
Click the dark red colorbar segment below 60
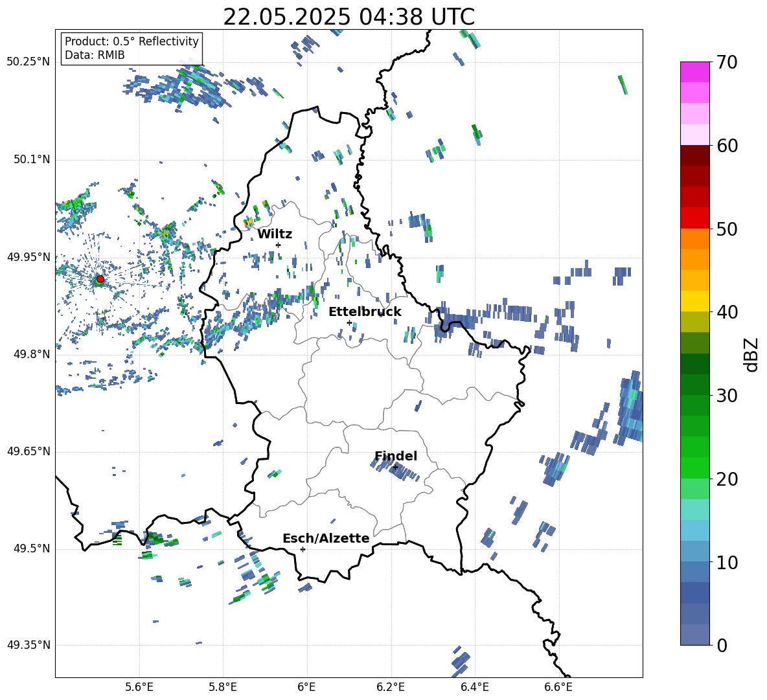click(x=695, y=156)
